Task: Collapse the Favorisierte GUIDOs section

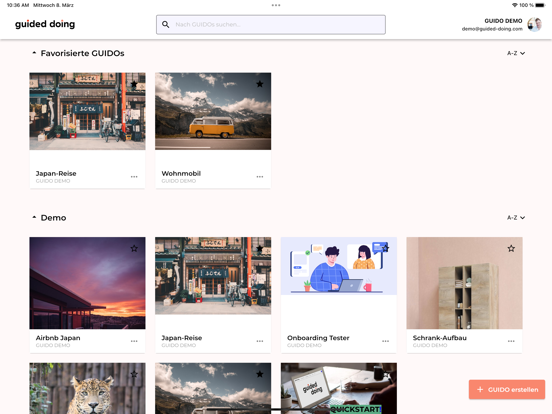Action: click(x=34, y=53)
